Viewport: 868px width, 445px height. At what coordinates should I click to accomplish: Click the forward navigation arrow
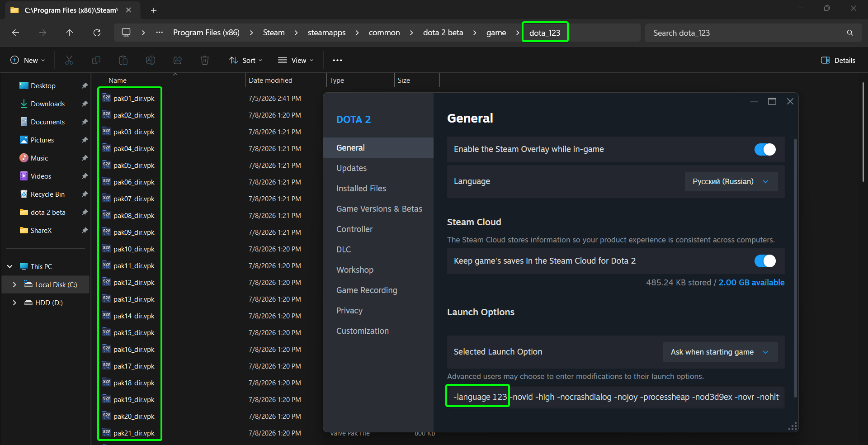(42, 33)
